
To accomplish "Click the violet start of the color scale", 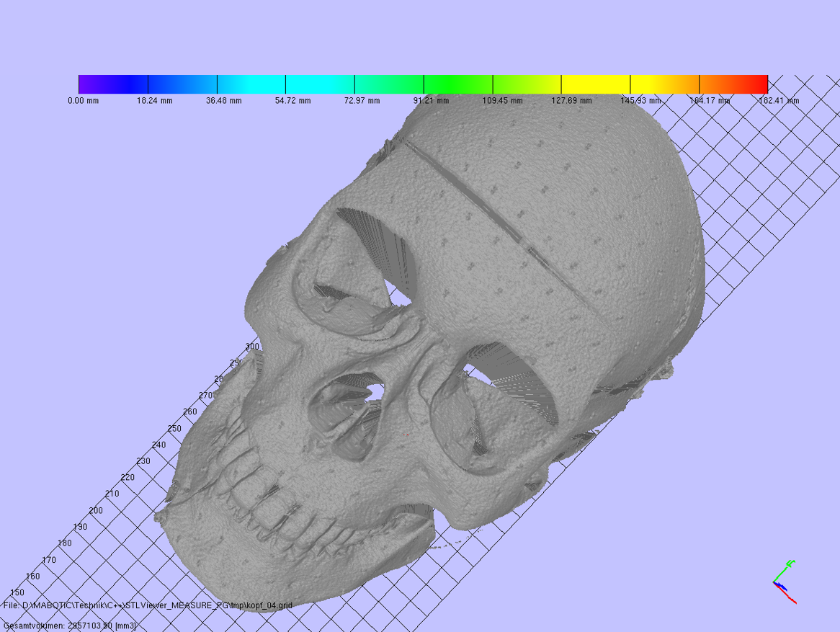I will pos(86,84).
